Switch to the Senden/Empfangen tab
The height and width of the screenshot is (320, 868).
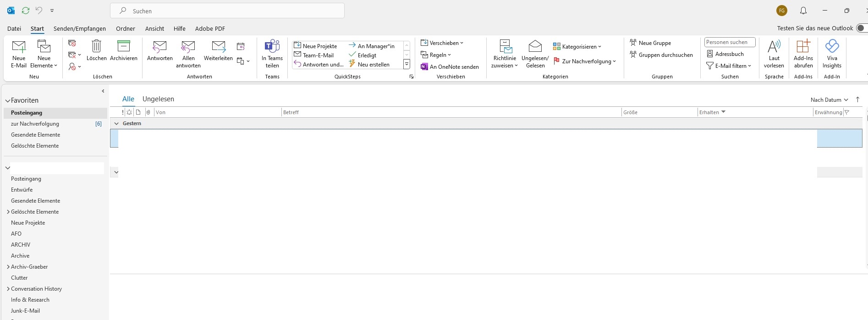(x=80, y=28)
